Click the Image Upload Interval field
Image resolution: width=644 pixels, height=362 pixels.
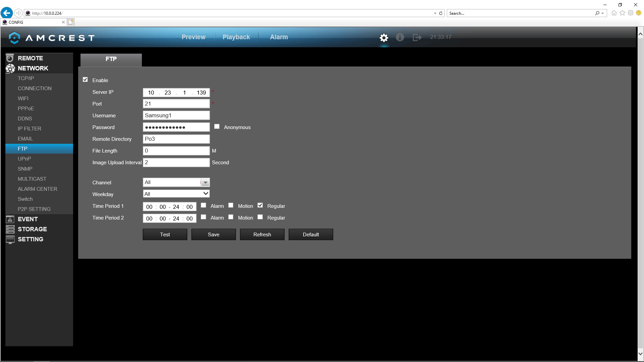(176, 162)
